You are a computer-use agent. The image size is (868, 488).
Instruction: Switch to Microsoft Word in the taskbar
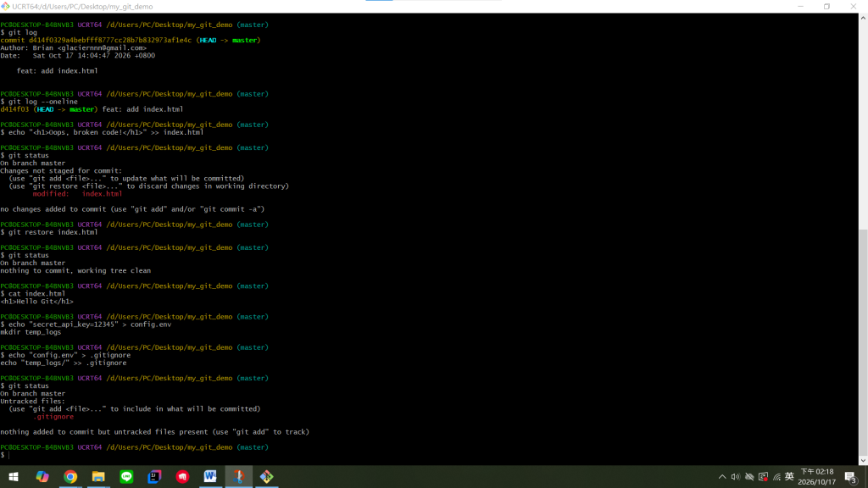coord(210,477)
